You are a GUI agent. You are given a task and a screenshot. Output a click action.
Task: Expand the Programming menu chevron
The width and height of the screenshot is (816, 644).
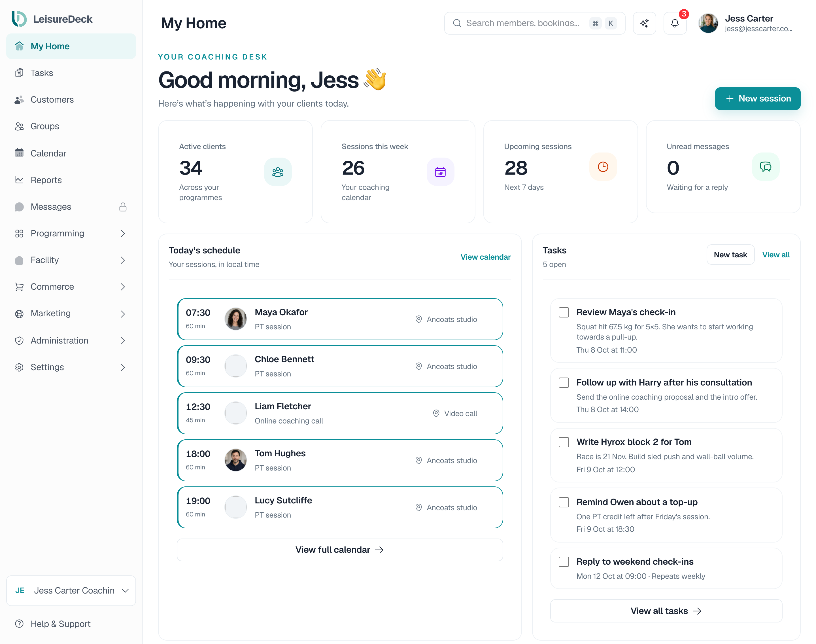pos(123,233)
